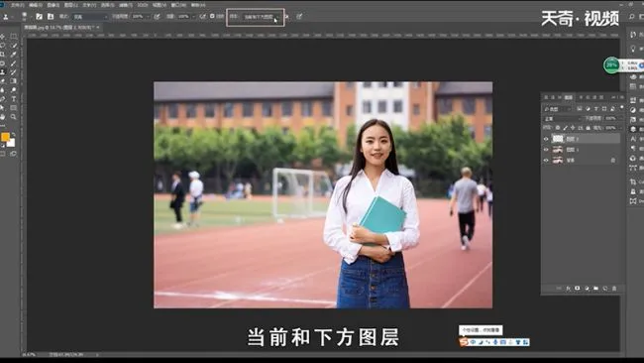Add layer style fx button

(x=569, y=289)
